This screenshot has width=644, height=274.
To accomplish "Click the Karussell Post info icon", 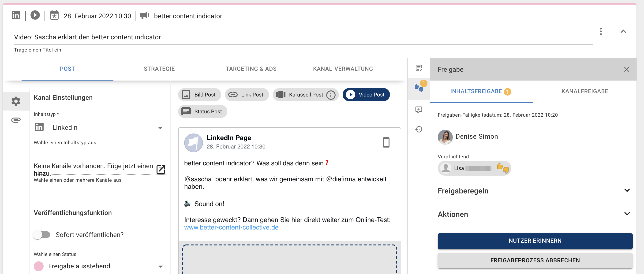I will 331,95.
